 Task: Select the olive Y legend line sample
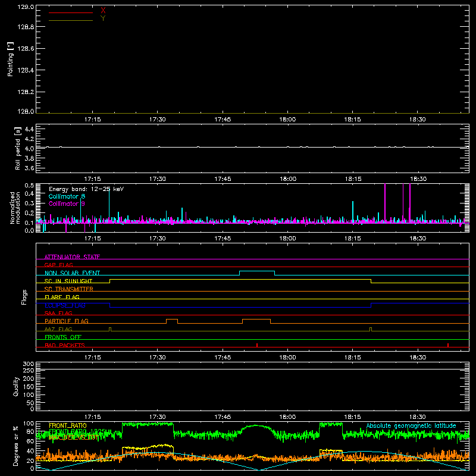tap(71, 21)
